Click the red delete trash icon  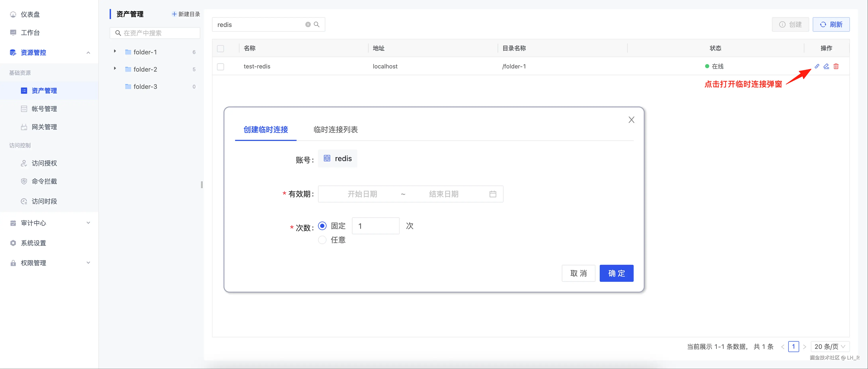(836, 66)
